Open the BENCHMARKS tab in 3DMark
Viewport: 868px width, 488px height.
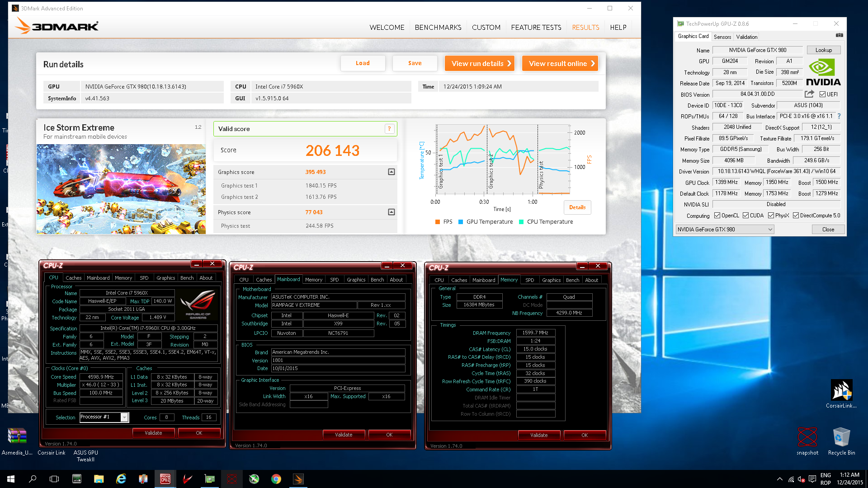click(x=438, y=28)
